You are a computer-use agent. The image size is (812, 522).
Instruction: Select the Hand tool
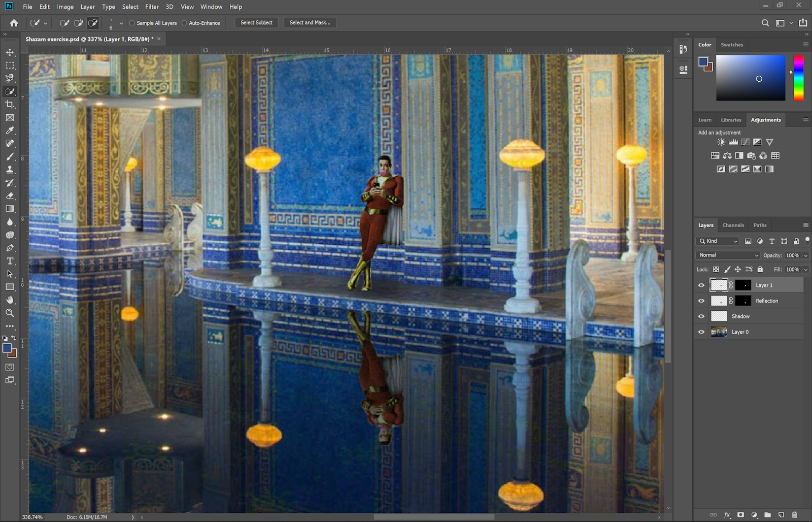10,300
